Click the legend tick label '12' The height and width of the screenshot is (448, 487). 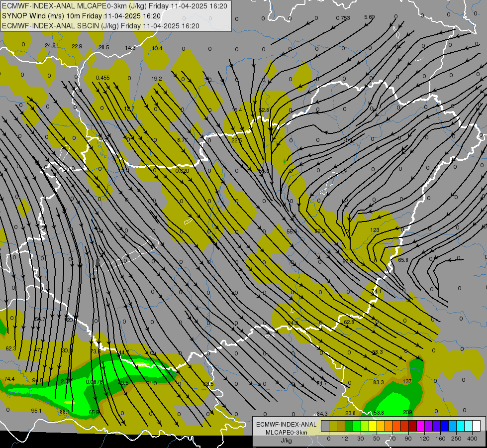point(345,439)
